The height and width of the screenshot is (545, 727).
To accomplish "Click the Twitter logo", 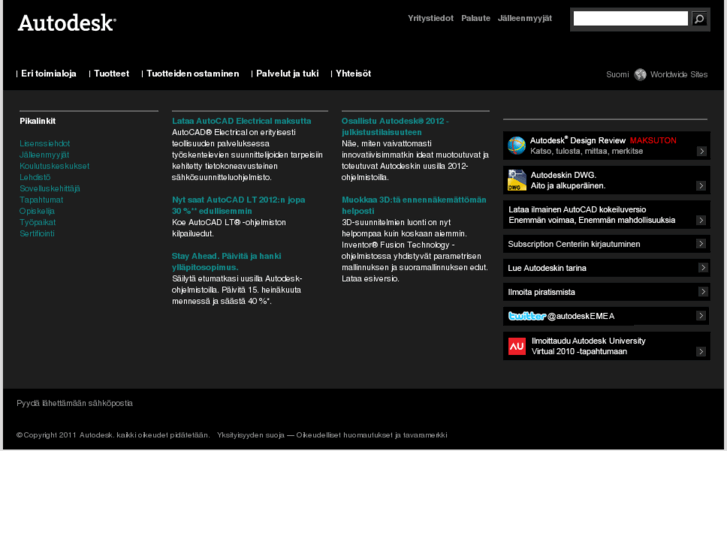I will pyautogui.click(x=527, y=316).
